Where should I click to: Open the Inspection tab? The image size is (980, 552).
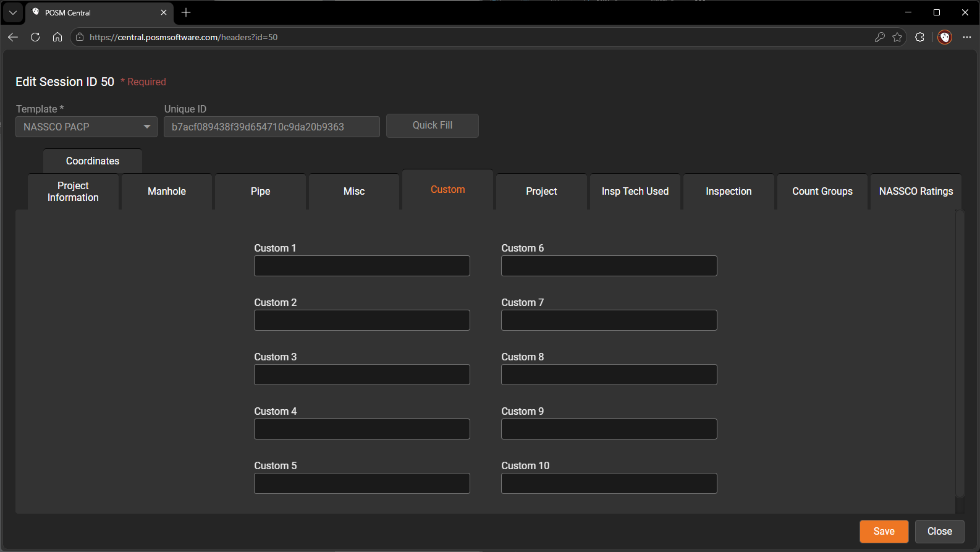729,192
